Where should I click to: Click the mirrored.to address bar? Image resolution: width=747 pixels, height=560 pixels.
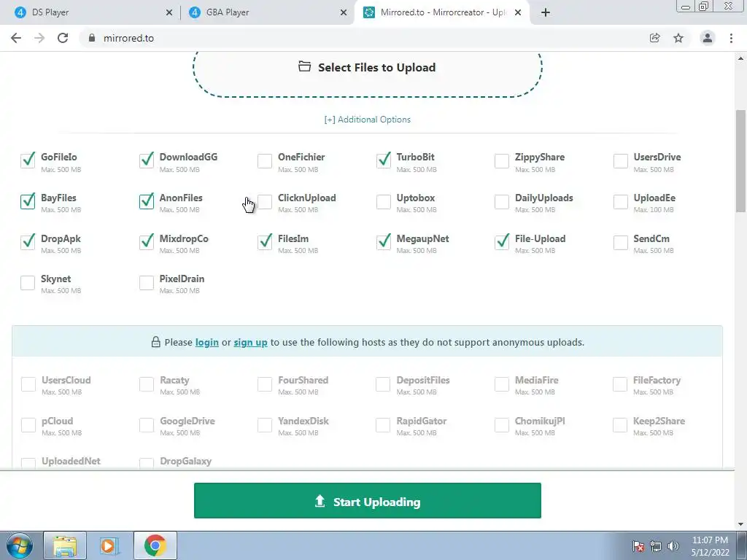[362, 38]
